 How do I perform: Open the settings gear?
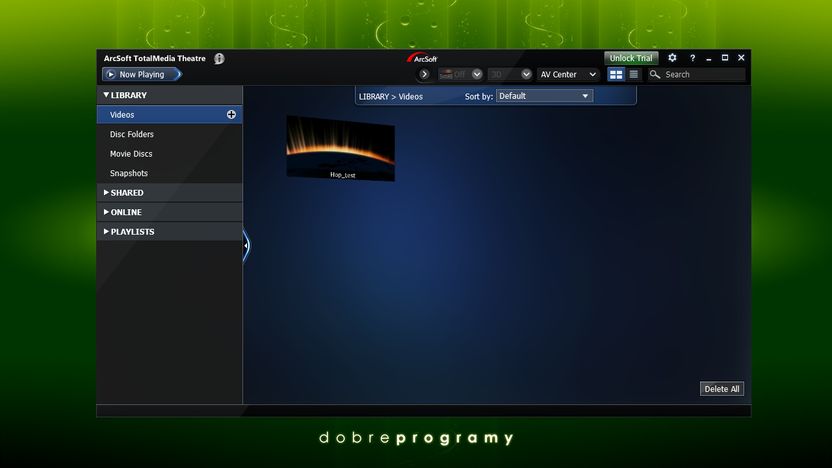point(672,58)
